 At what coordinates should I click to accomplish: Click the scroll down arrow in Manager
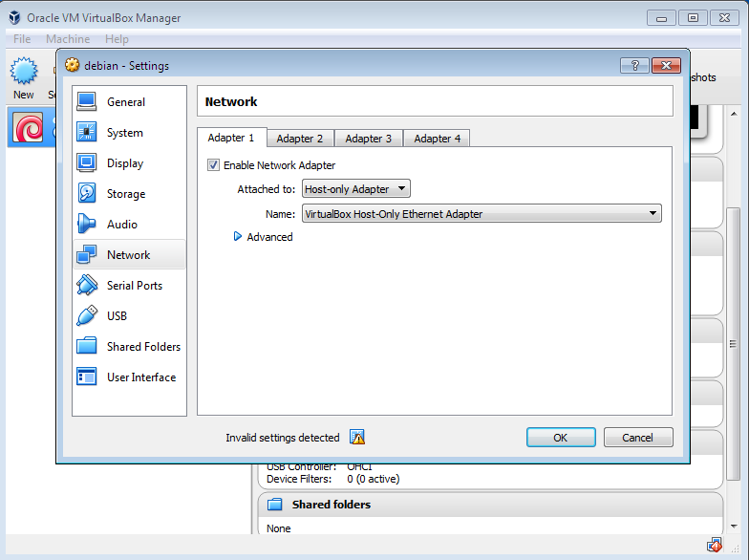coord(734,526)
